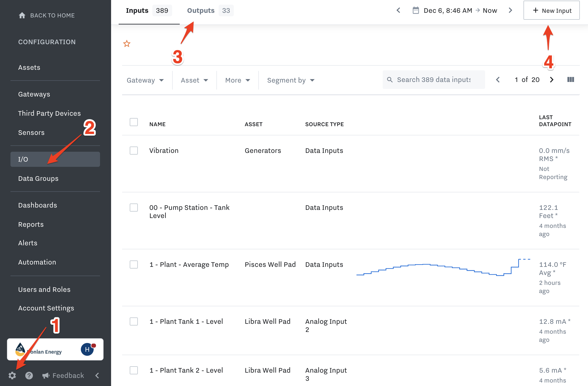Open Assets in the sidebar

pyautogui.click(x=29, y=67)
